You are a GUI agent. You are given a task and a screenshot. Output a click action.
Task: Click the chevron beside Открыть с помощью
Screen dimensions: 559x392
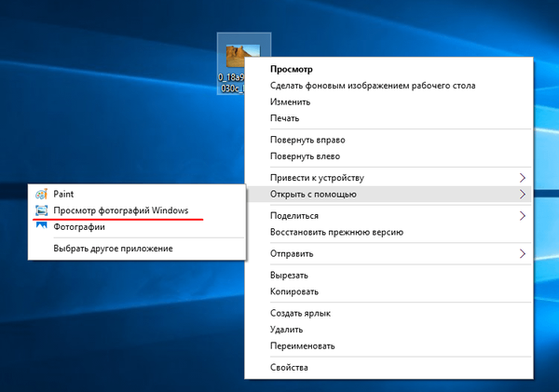pos(523,194)
